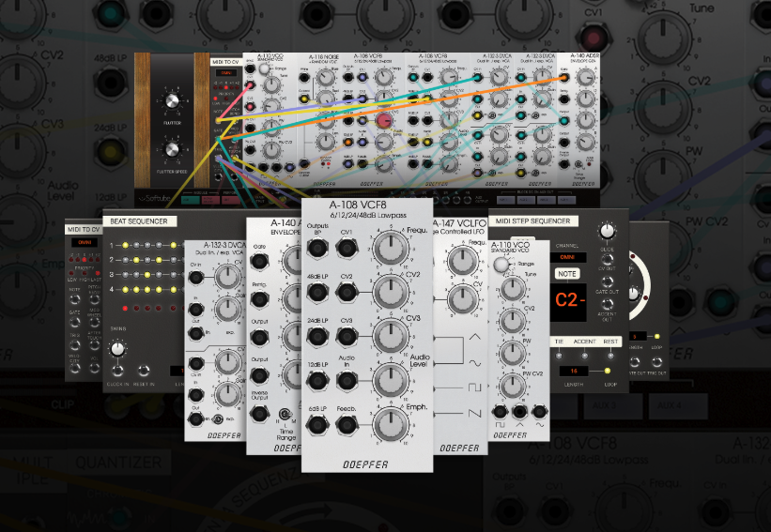
Task: Click the orange-cabled Gate jack on rack A-140 ADSR
Action: (564, 77)
